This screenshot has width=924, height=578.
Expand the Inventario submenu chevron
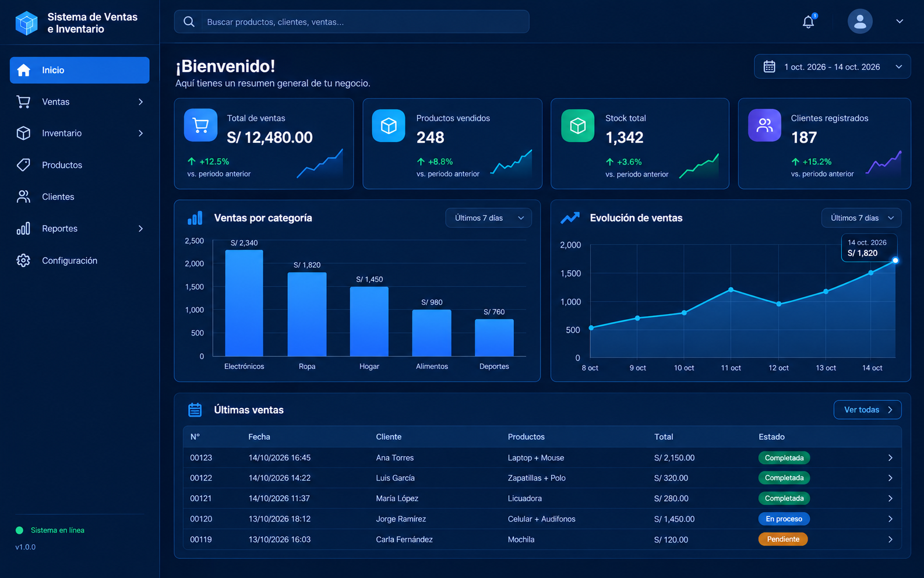pyautogui.click(x=140, y=133)
